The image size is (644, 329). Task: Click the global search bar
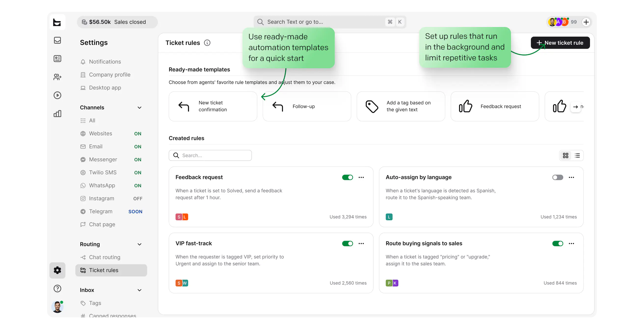click(330, 22)
